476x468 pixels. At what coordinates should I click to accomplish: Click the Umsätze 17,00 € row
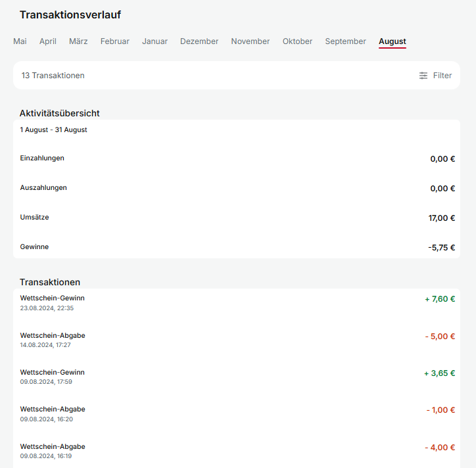[237, 218]
